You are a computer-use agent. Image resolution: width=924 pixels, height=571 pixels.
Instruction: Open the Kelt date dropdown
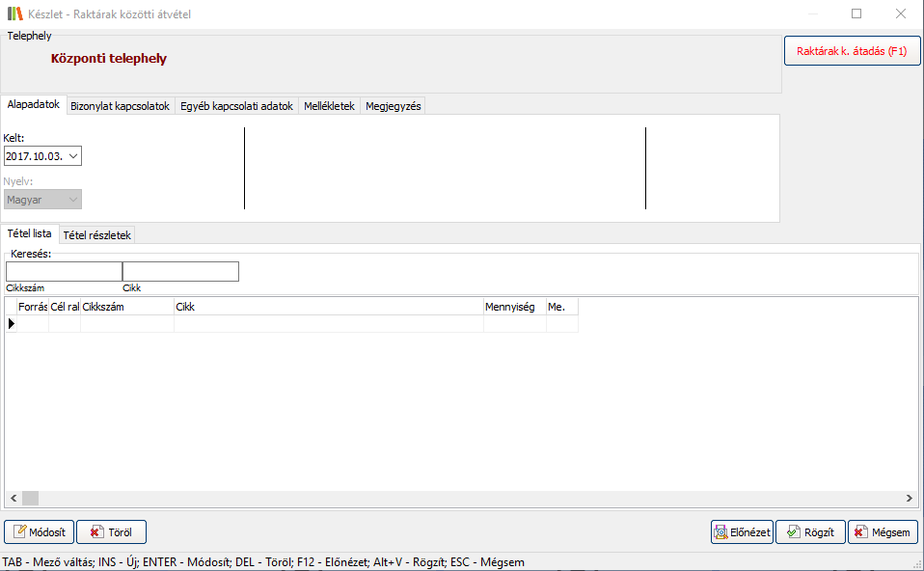click(73, 155)
